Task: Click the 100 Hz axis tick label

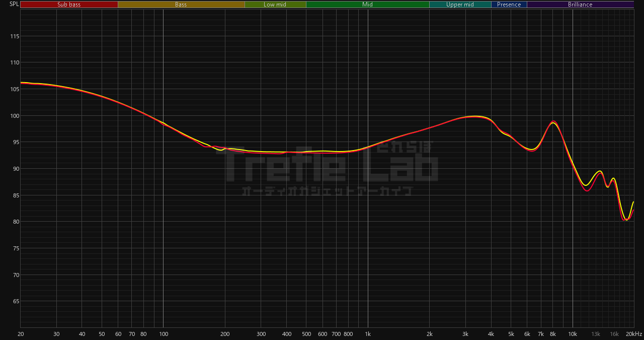Action: (x=163, y=334)
